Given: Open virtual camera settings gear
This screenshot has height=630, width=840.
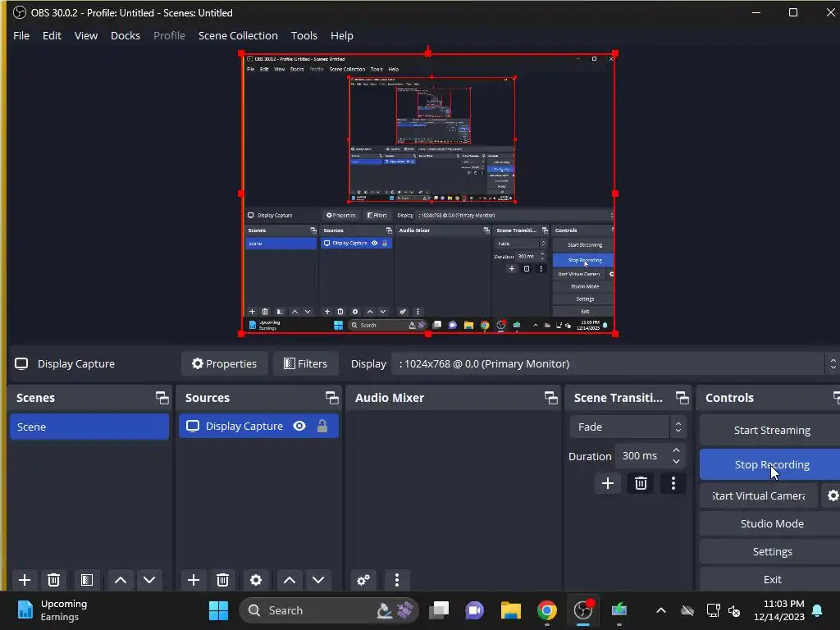Looking at the screenshot, I should pyautogui.click(x=832, y=495).
